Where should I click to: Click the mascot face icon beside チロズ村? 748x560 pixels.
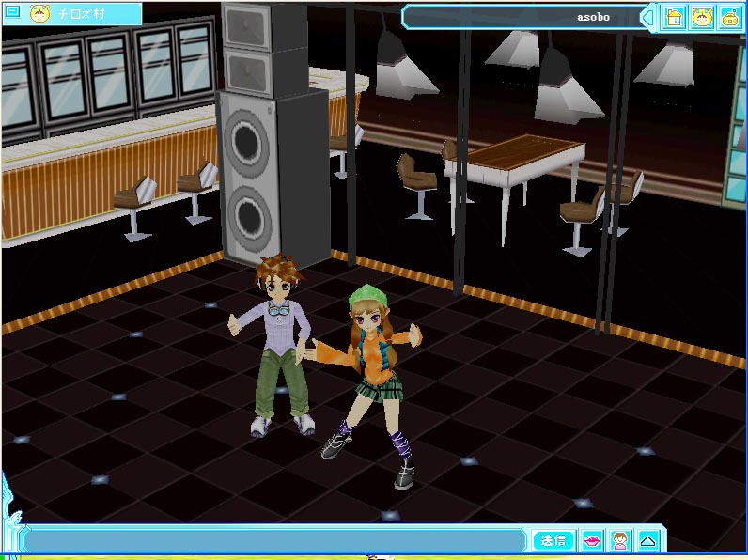[x=39, y=14]
